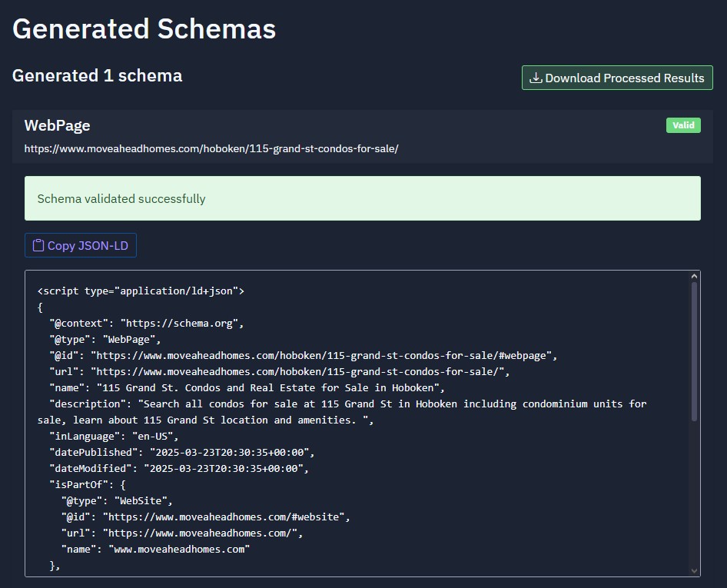Open the moveaheadhomes 115-grand-st URL under WebPage

coord(211,149)
